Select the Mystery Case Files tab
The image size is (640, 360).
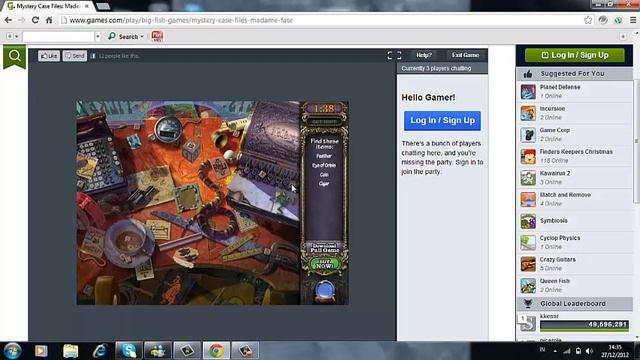tap(48, 6)
